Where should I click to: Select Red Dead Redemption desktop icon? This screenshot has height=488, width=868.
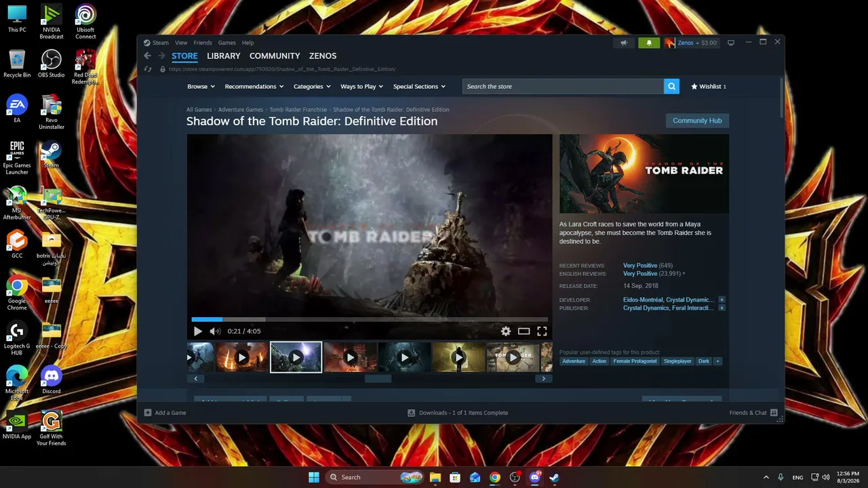85,67
